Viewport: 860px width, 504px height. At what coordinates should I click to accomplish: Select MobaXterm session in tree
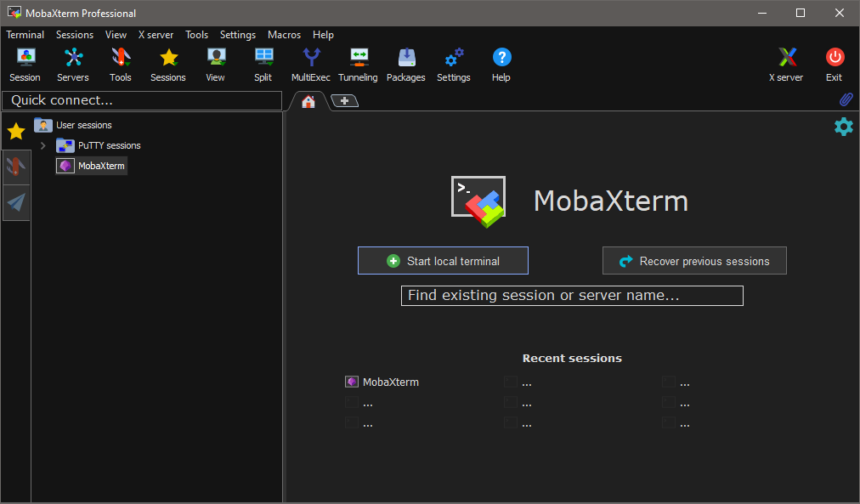pos(100,166)
